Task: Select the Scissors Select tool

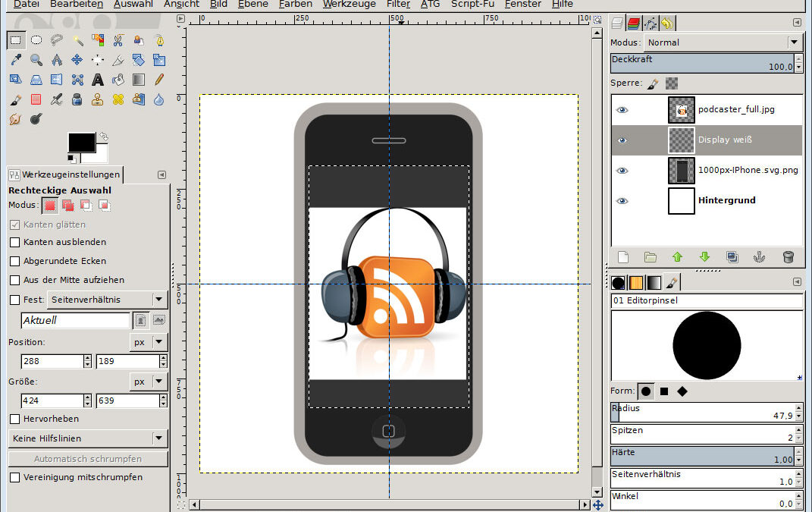Action: tap(118, 40)
